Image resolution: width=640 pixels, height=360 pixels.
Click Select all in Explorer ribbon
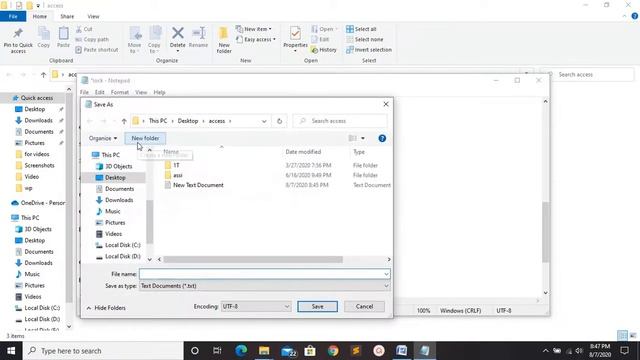361,29
